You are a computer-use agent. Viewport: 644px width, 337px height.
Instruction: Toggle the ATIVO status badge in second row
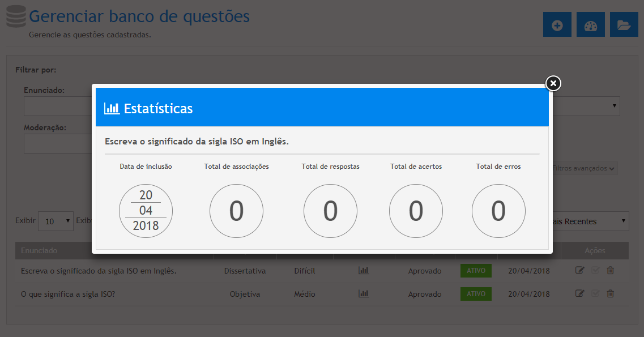(x=475, y=294)
